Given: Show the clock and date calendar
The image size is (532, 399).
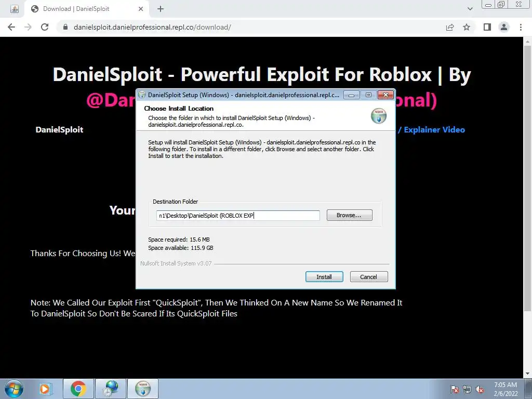Looking at the screenshot, I should click(506, 389).
